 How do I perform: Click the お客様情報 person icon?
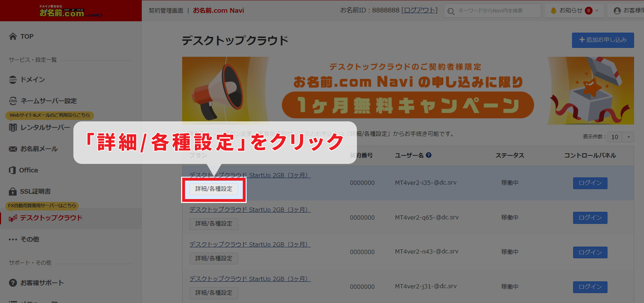click(x=617, y=11)
